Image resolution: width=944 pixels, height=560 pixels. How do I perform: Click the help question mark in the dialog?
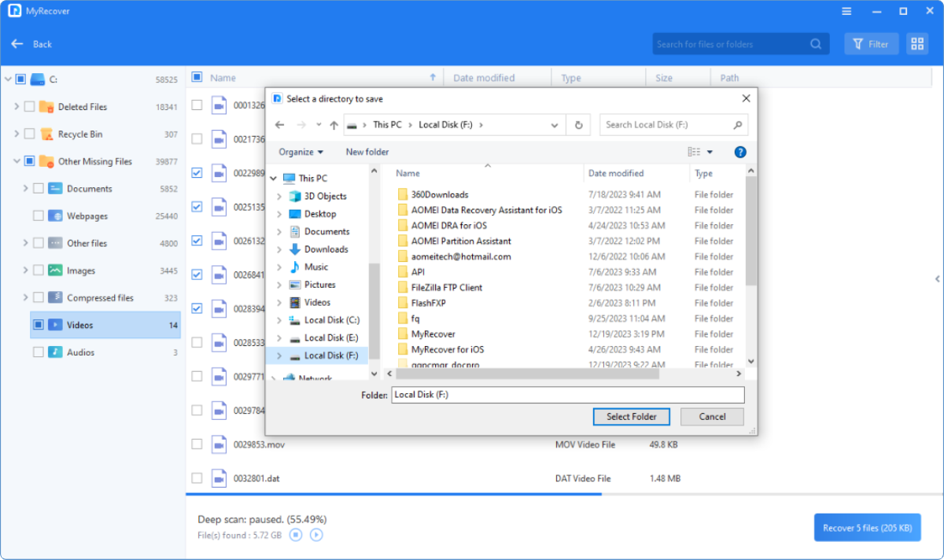(740, 152)
